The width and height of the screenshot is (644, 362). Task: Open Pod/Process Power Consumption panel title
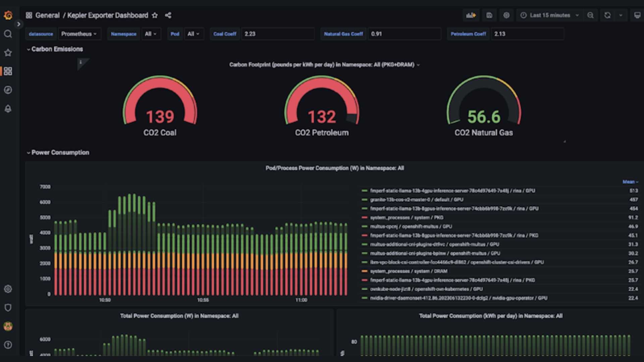pyautogui.click(x=335, y=168)
